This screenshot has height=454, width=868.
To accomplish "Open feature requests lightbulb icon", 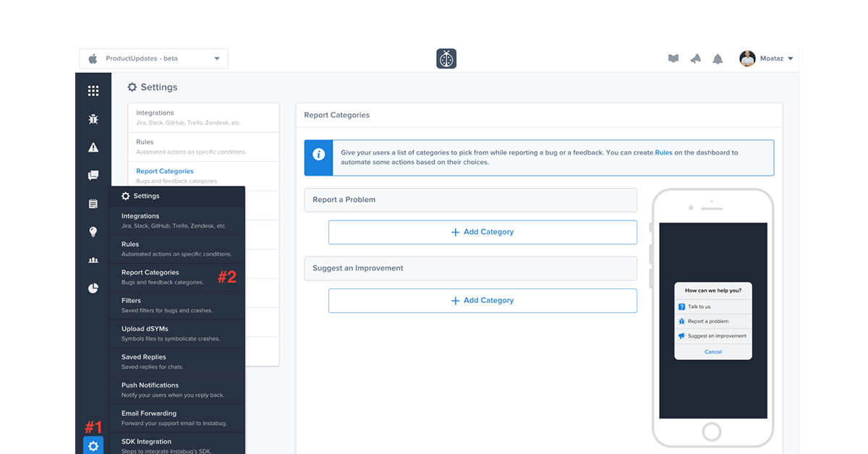I will [x=93, y=232].
